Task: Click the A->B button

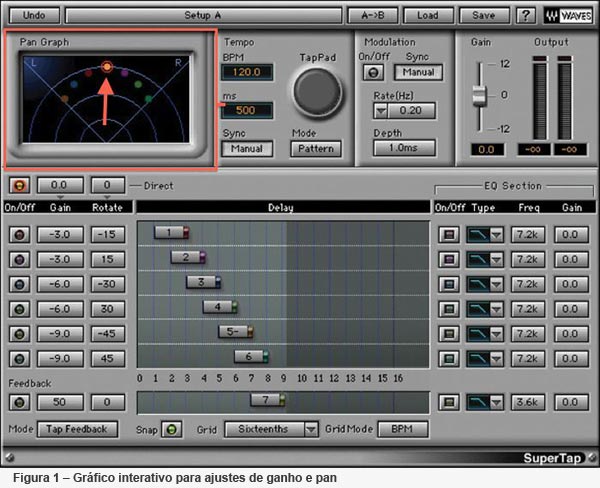Action: point(373,16)
